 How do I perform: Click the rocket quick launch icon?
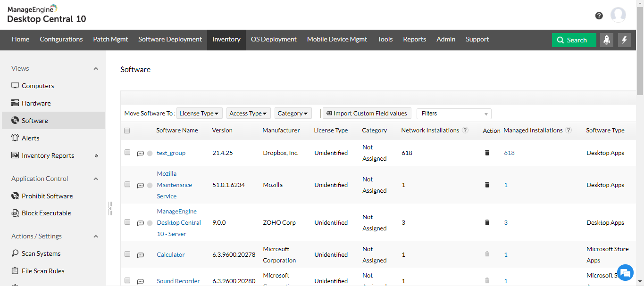point(607,40)
